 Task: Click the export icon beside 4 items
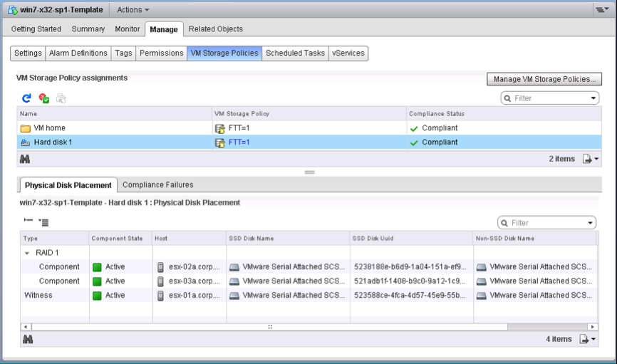pyautogui.click(x=584, y=339)
